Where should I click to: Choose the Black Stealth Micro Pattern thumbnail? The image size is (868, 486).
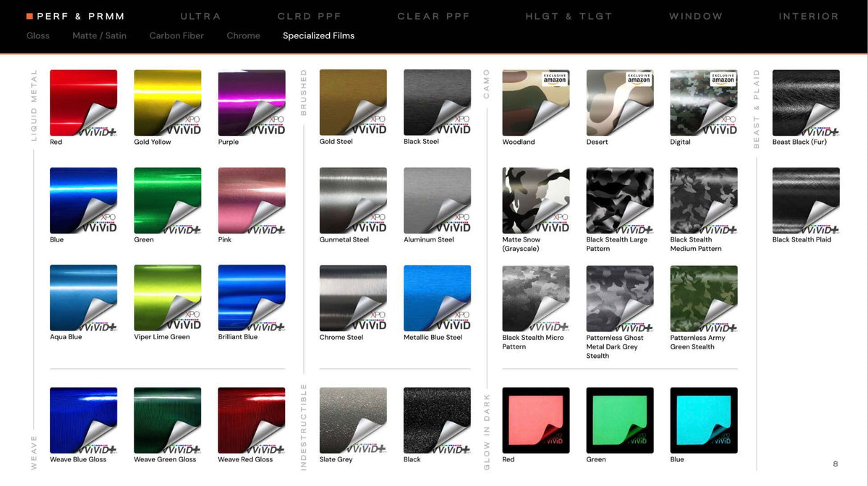(536, 299)
